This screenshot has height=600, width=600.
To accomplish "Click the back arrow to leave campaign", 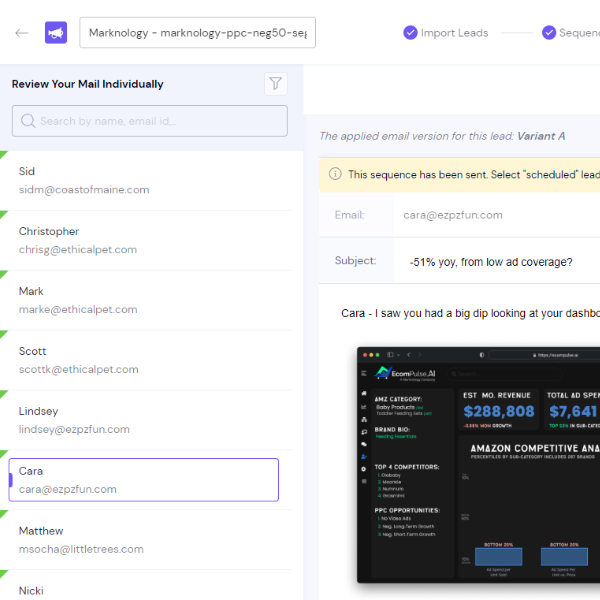I will tap(21, 33).
